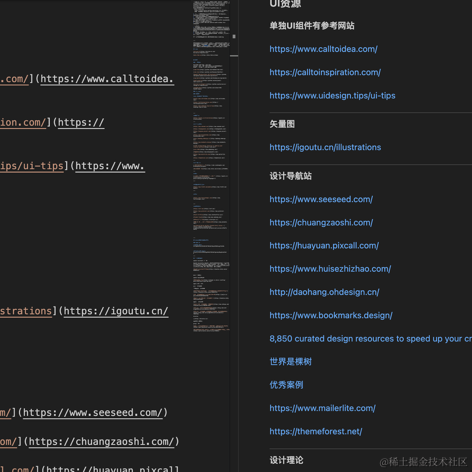The height and width of the screenshot is (472, 472).
Task: Open the http://daohang.ohdesign.cn/ preview link
Action: pos(324,292)
